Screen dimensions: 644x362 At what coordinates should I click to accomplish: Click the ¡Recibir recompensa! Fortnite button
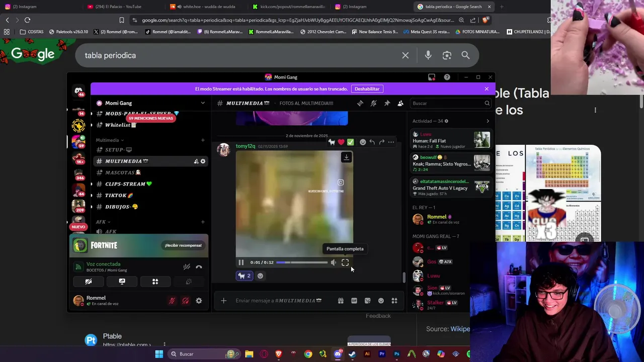(x=183, y=245)
